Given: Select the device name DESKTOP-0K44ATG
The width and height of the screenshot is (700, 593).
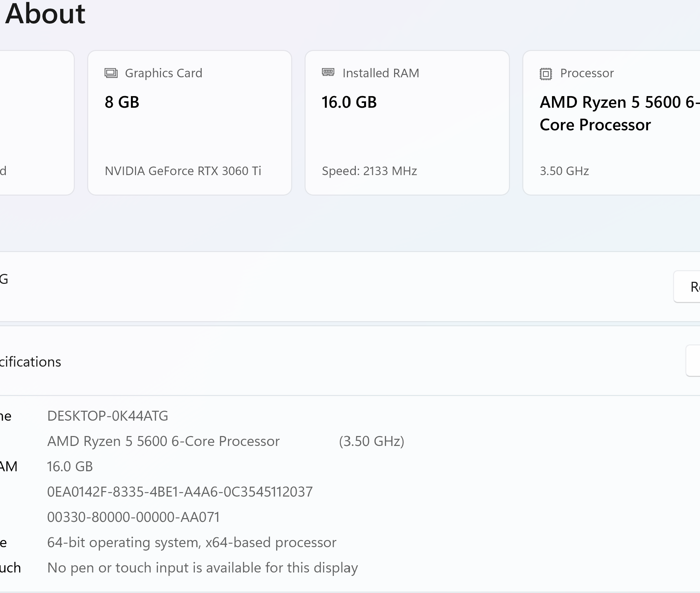Looking at the screenshot, I should (108, 416).
